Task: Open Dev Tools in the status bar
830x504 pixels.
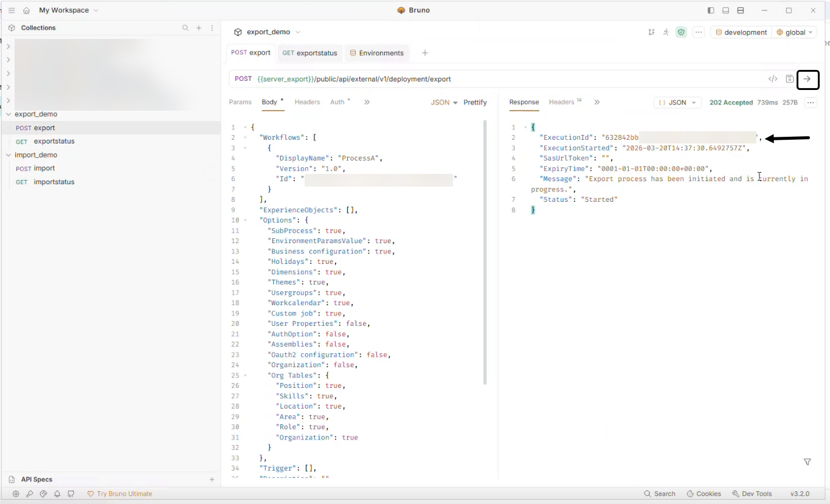Action: coord(752,494)
